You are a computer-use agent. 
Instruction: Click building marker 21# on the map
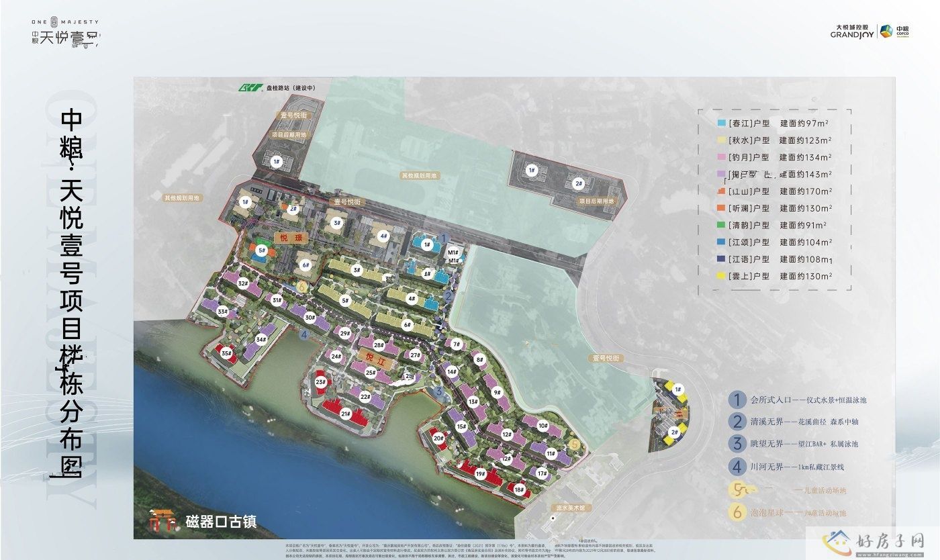tap(346, 414)
